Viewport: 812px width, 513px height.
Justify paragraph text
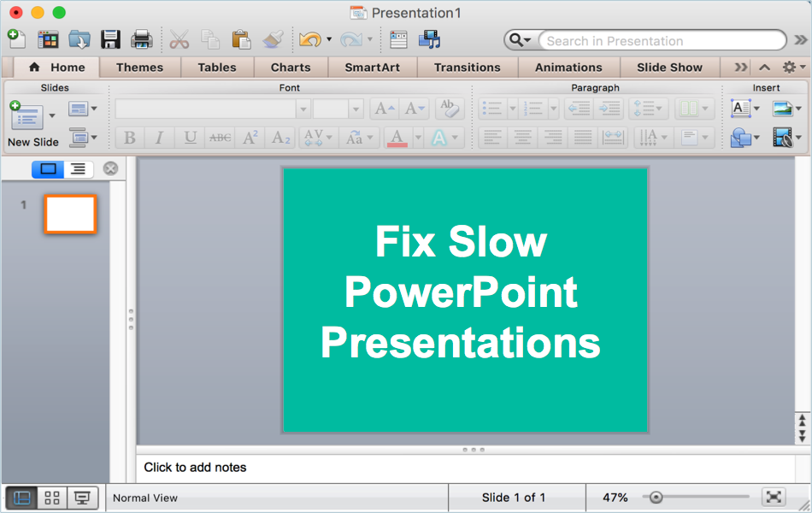pos(583,138)
